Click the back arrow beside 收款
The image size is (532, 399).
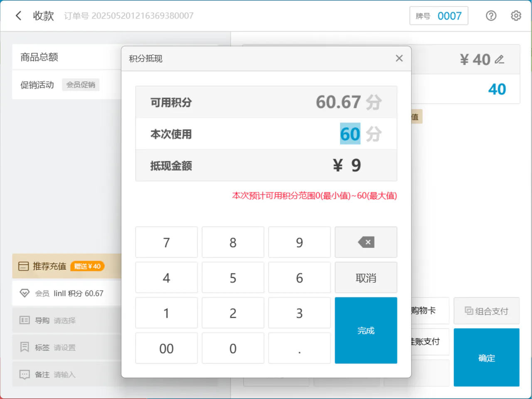pyautogui.click(x=18, y=16)
